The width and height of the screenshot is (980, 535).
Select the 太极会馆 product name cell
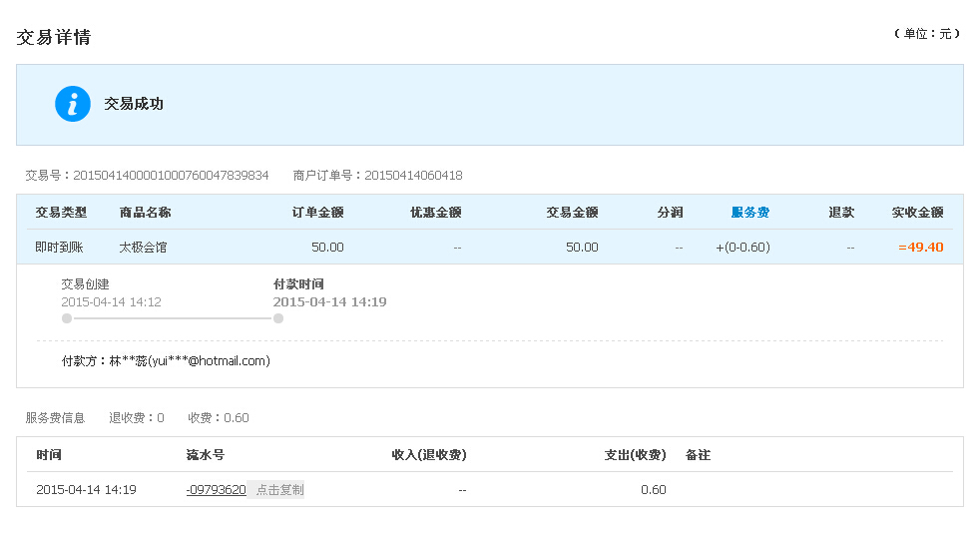[x=143, y=247]
